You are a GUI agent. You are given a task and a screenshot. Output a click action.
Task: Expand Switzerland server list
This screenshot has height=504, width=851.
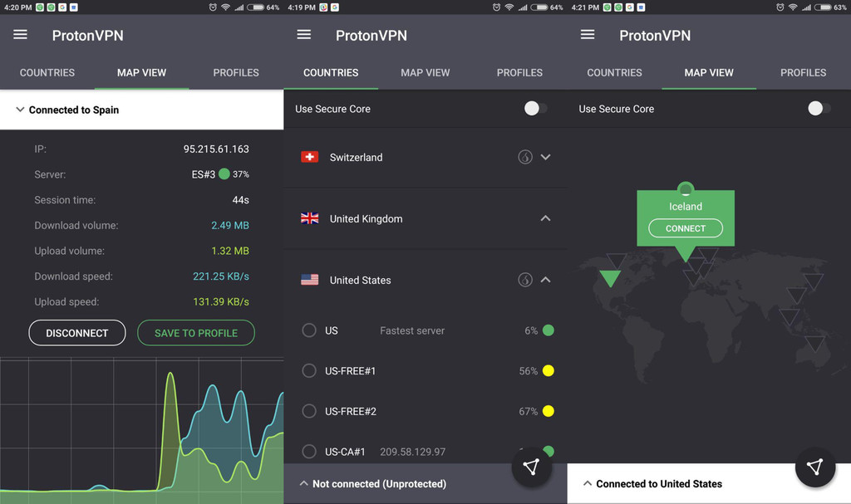tap(545, 157)
